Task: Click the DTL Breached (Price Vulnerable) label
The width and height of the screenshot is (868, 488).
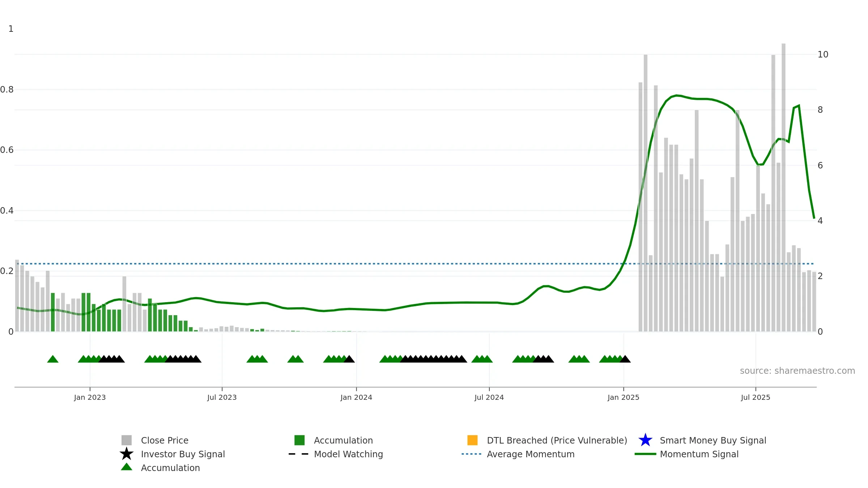Action: pos(557,440)
